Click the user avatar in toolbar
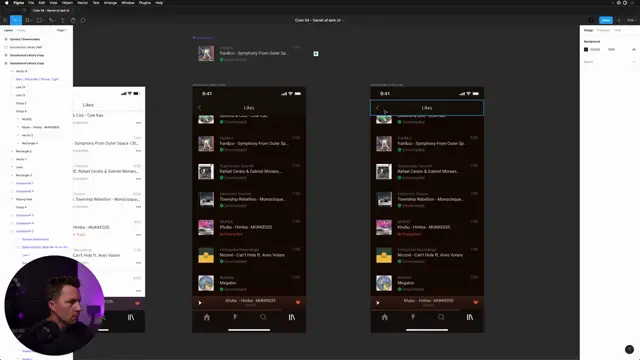The width and height of the screenshot is (640, 360). pyautogui.click(x=591, y=20)
